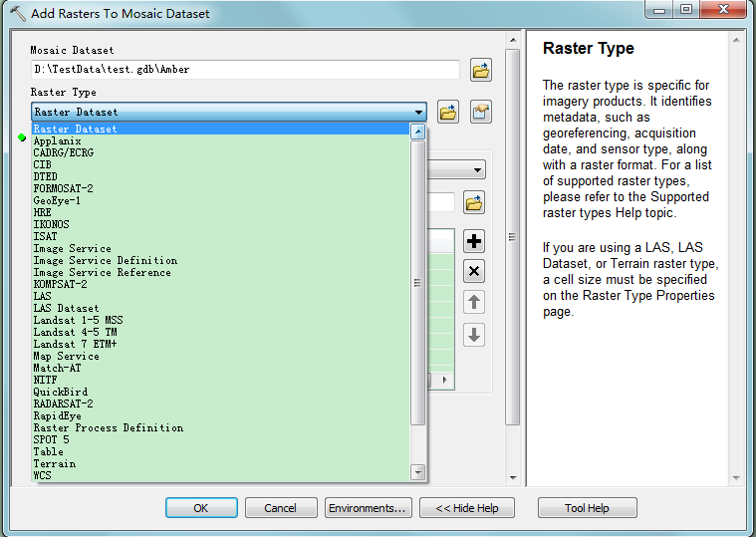756x537 pixels.
Task: Move input down with arrow icon
Action: [474, 335]
